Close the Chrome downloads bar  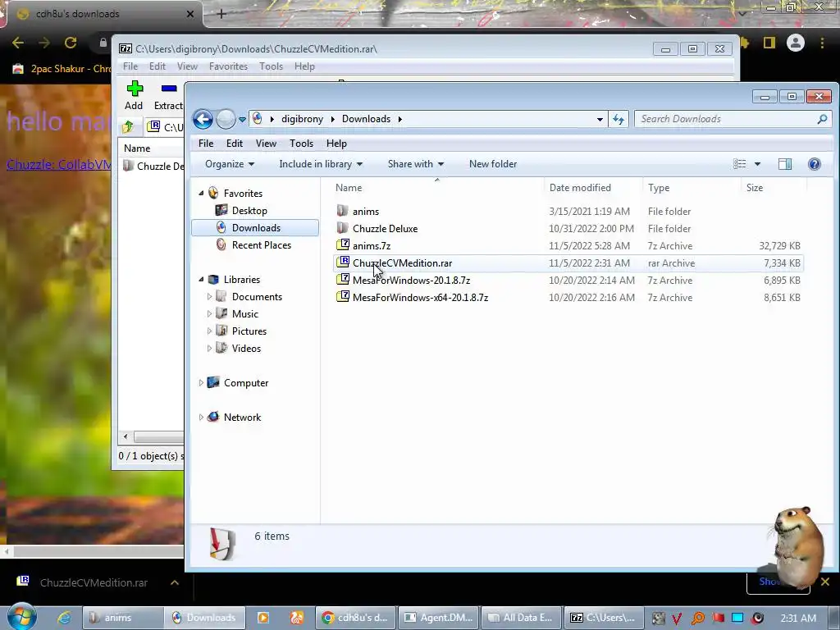pyautogui.click(x=825, y=582)
